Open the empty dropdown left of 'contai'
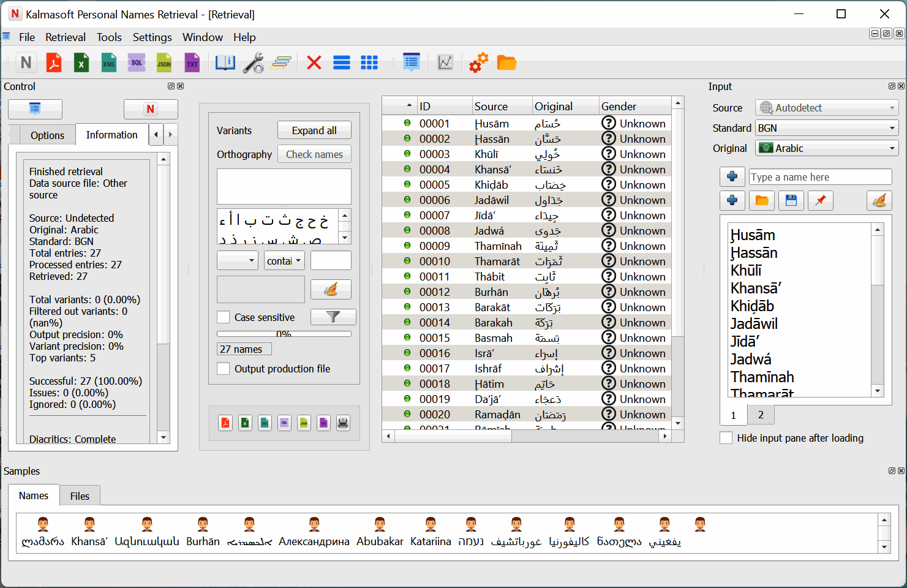Image resolution: width=907 pixels, height=588 pixels. 238,261
